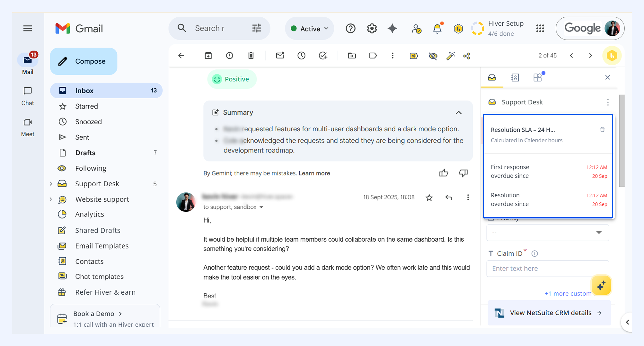Image resolution: width=644 pixels, height=346 pixels.
Task: Click the magic wand toolbar icon
Action: [x=450, y=56]
